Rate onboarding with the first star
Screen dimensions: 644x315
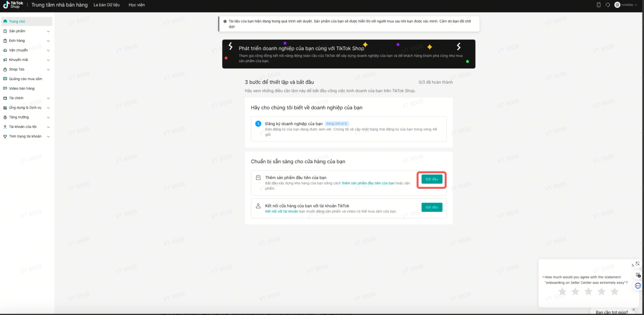562,292
